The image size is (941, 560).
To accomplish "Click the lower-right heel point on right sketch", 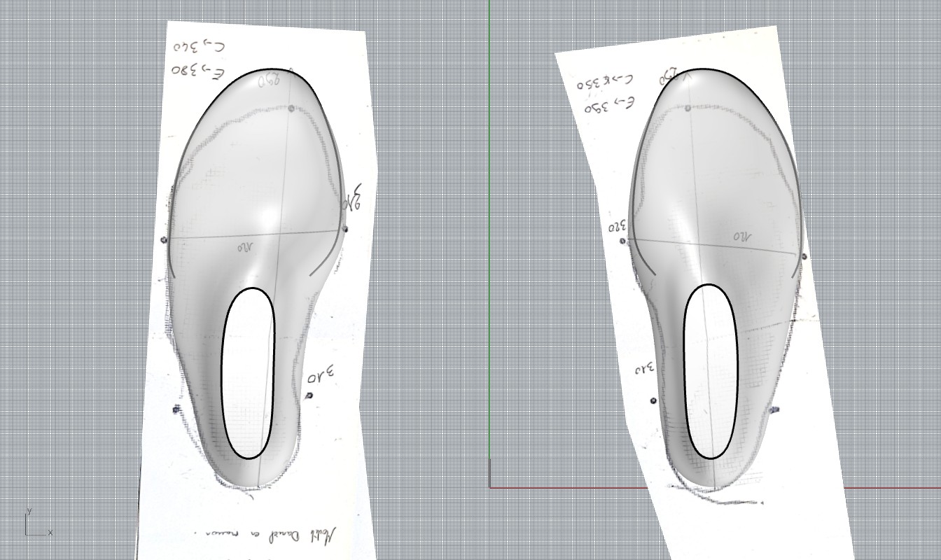I will 774,409.
